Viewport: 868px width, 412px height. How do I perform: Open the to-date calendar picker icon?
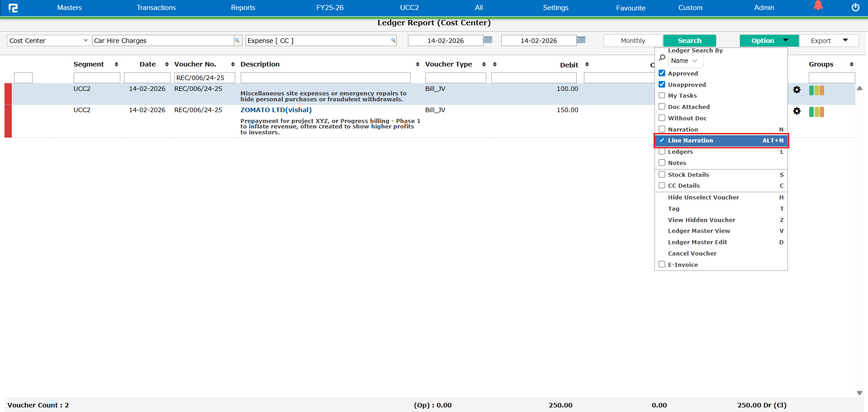(x=581, y=40)
